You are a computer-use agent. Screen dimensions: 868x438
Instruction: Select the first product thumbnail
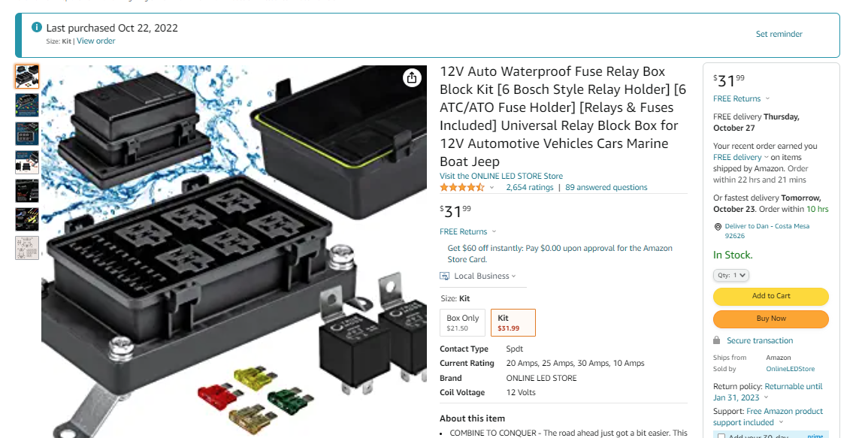click(x=26, y=77)
